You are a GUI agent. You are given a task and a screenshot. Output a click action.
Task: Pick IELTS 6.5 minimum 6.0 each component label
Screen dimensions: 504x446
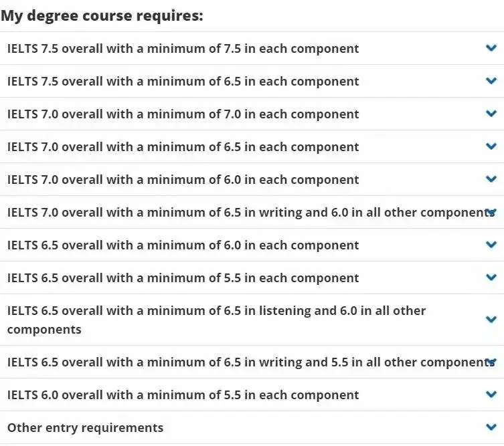(183, 245)
